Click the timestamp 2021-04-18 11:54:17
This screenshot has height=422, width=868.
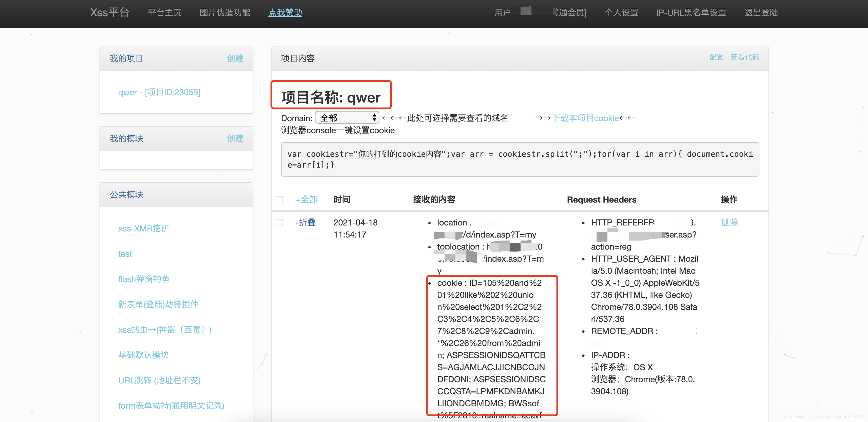point(356,229)
